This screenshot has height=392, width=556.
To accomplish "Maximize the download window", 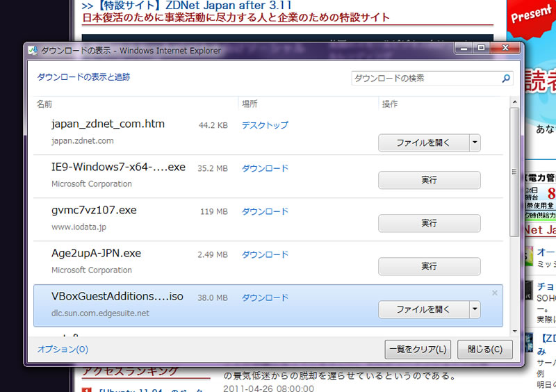I will (481, 48).
